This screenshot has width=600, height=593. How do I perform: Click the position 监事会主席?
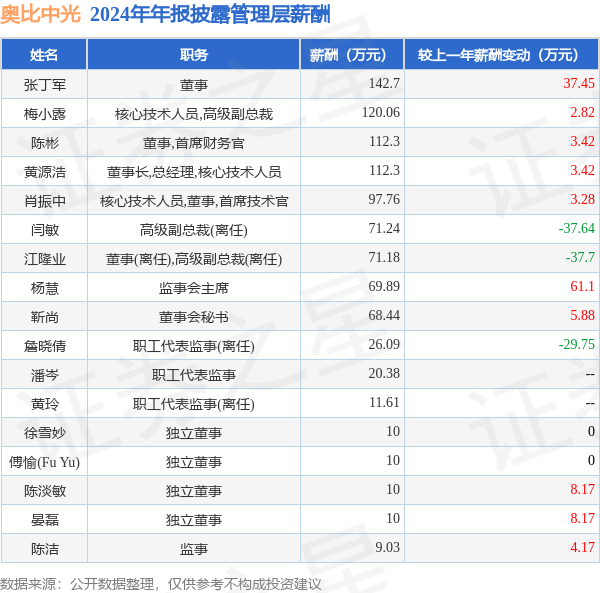[194, 288]
